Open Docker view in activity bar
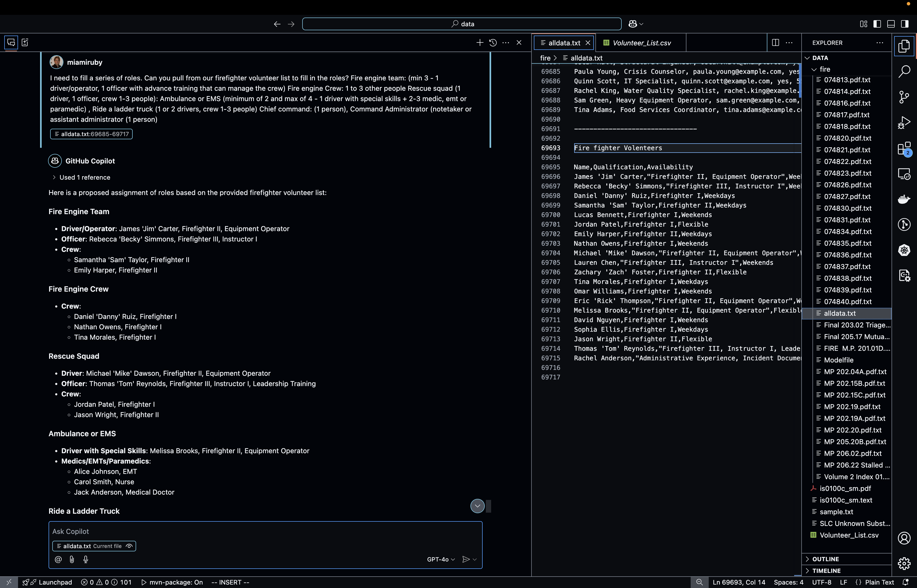This screenshot has width=917, height=588. coord(904,199)
